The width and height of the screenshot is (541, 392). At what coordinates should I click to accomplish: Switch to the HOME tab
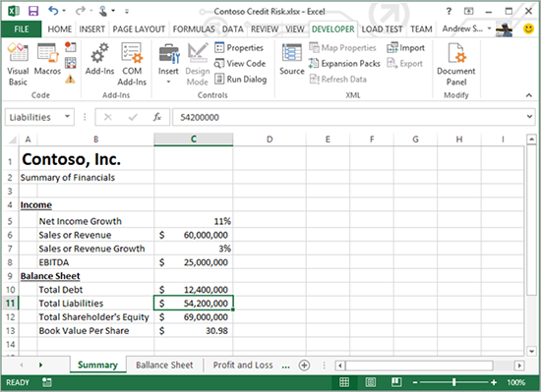60,29
